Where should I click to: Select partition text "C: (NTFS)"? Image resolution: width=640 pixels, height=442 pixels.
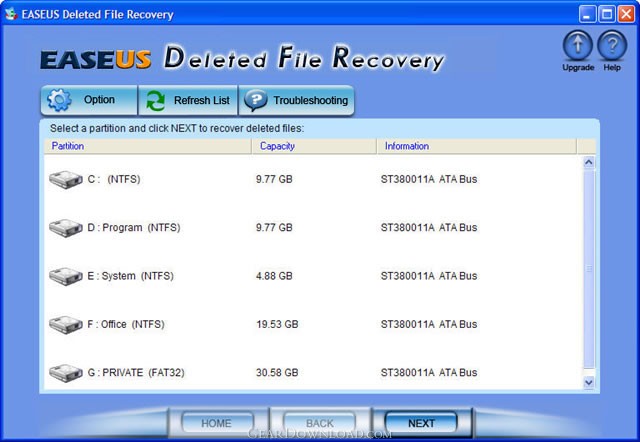coord(114,179)
